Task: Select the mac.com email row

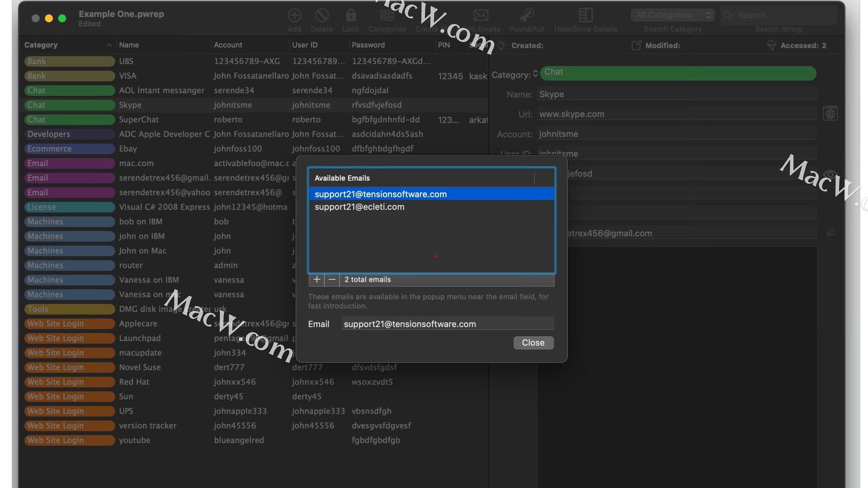Action: point(158,163)
